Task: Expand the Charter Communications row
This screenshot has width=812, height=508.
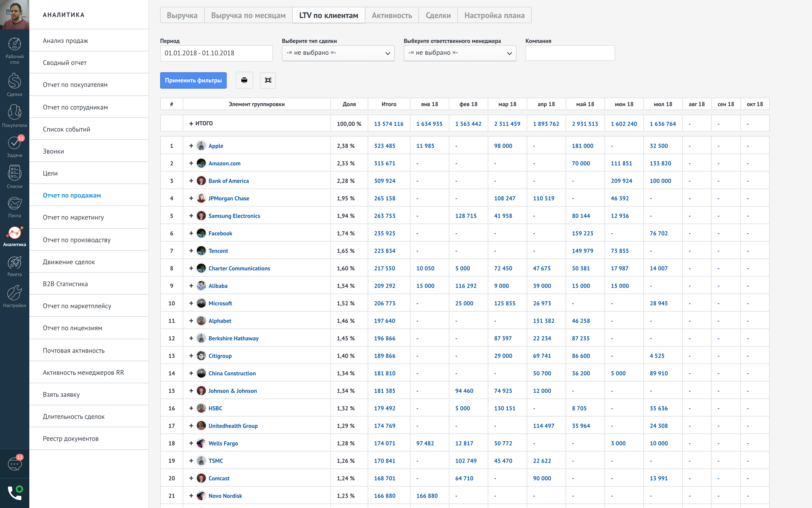Action: pyautogui.click(x=191, y=268)
